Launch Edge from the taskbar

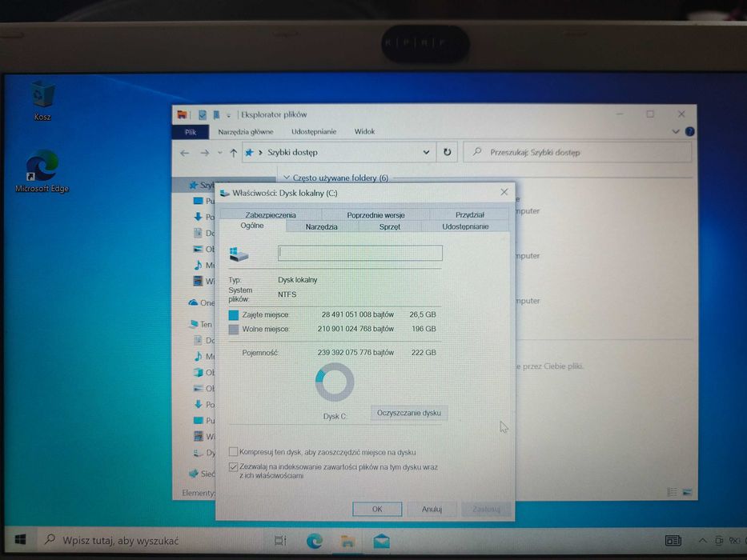click(314, 541)
